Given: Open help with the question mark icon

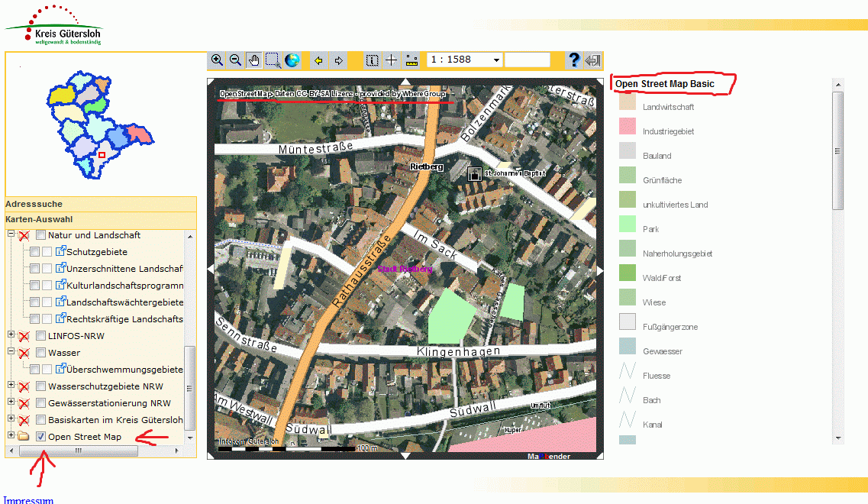Looking at the screenshot, I should [574, 60].
